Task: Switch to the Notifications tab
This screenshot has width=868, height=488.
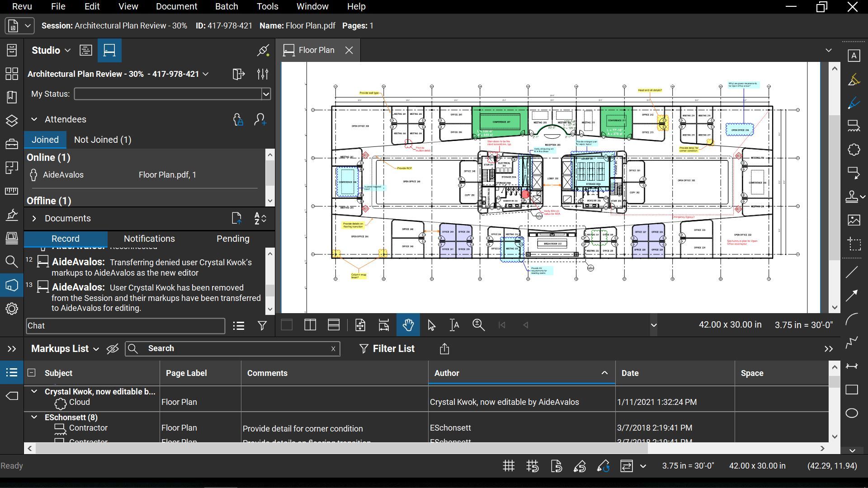Action: 149,239
